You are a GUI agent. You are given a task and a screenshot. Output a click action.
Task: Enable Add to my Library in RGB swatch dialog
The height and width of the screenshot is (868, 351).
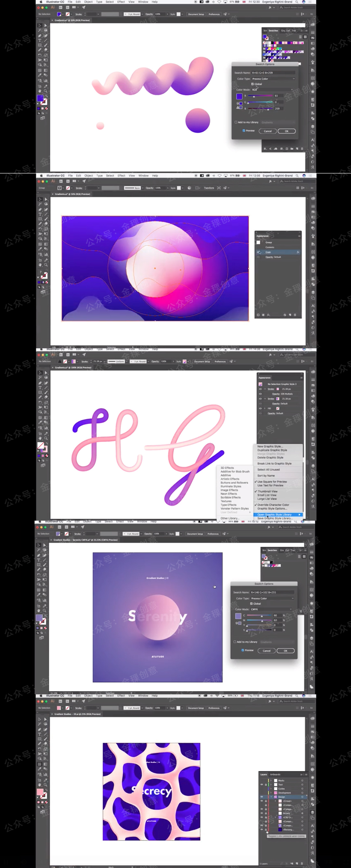coord(236,122)
